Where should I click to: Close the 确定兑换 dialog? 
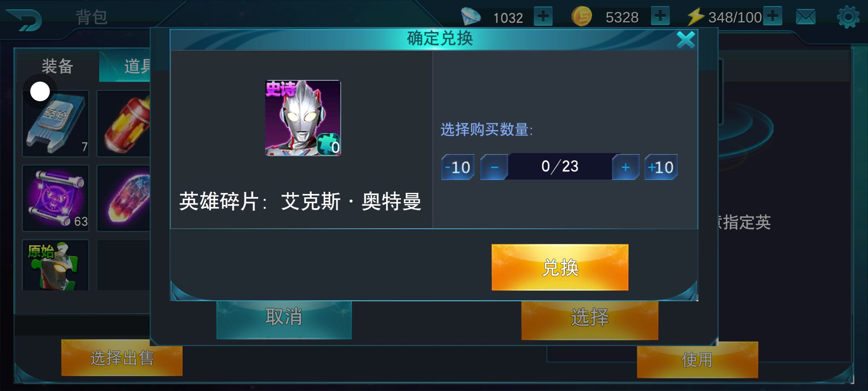[x=686, y=39]
